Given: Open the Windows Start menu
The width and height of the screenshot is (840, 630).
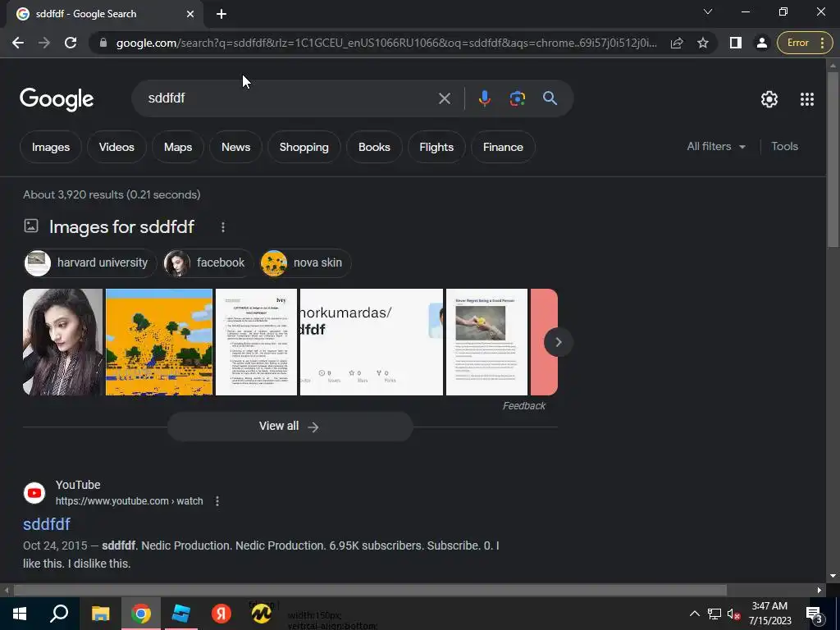Looking at the screenshot, I should point(20,614).
